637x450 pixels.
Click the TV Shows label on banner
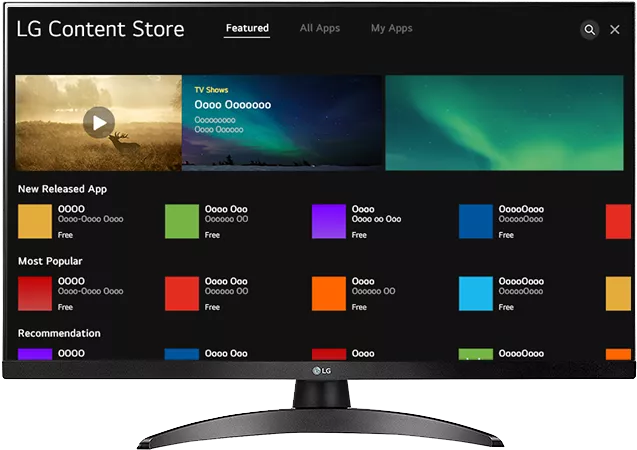click(x=211, y=90)
